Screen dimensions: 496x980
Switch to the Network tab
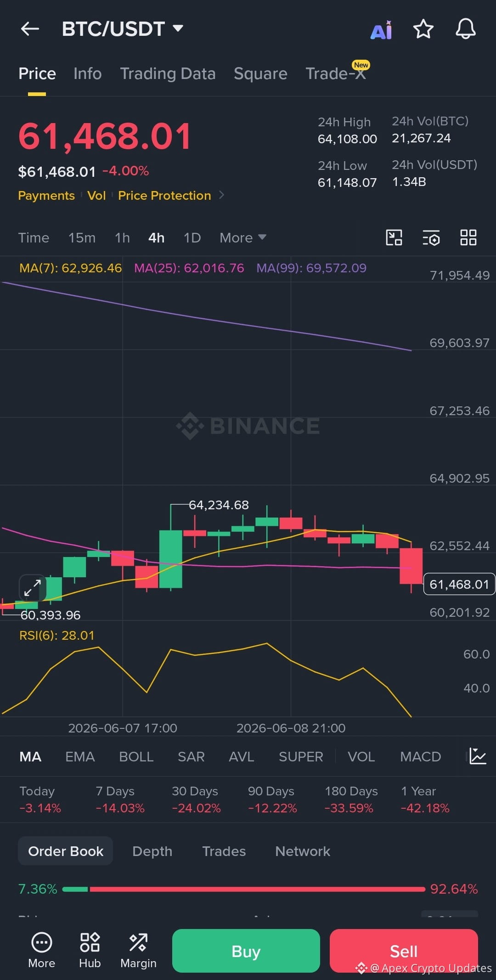tap(303, 851)
